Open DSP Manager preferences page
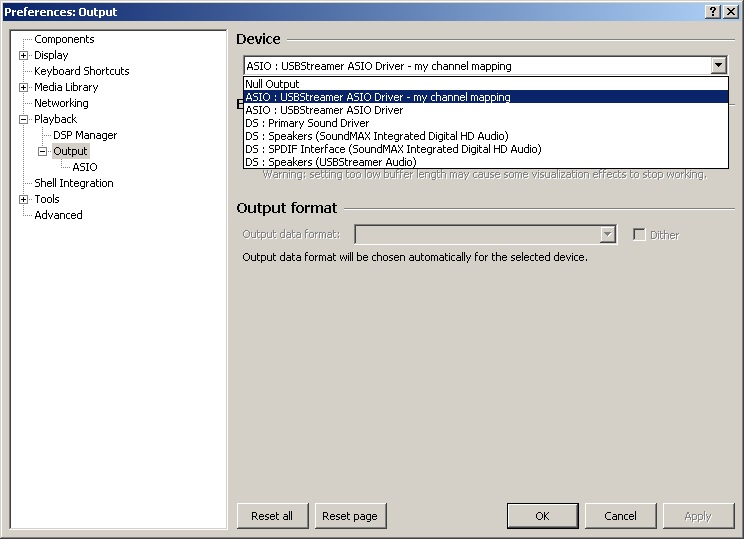Viewport: 744px width, 539px height. point(85,135)
